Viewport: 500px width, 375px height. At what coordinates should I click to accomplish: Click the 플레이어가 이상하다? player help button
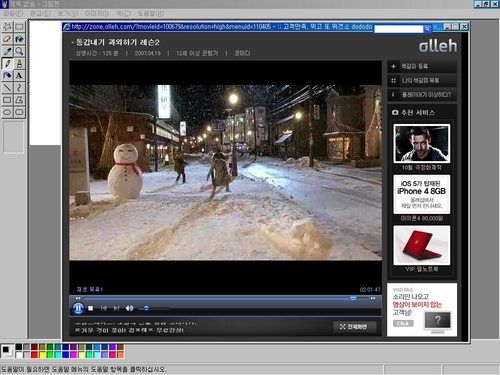click(x=422, y=95)
